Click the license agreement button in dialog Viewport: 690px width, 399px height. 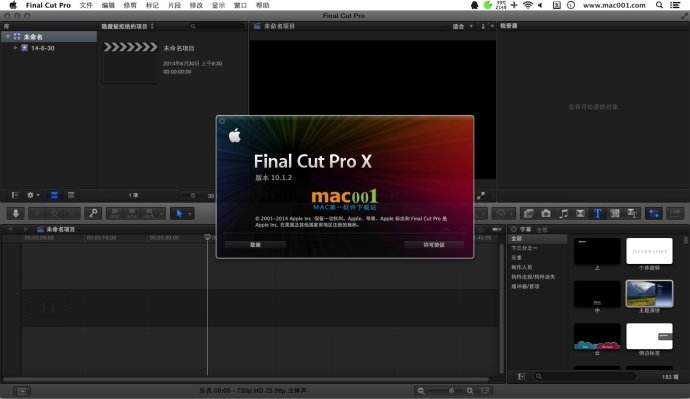click(x=433, y=245)
